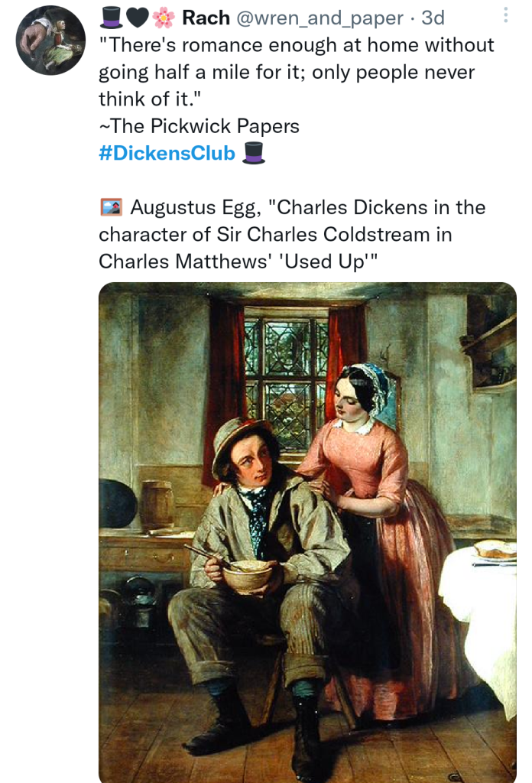Click the pink flower emoji in name
This screenshot has height=783, width=532.
(x=163, y=18)
